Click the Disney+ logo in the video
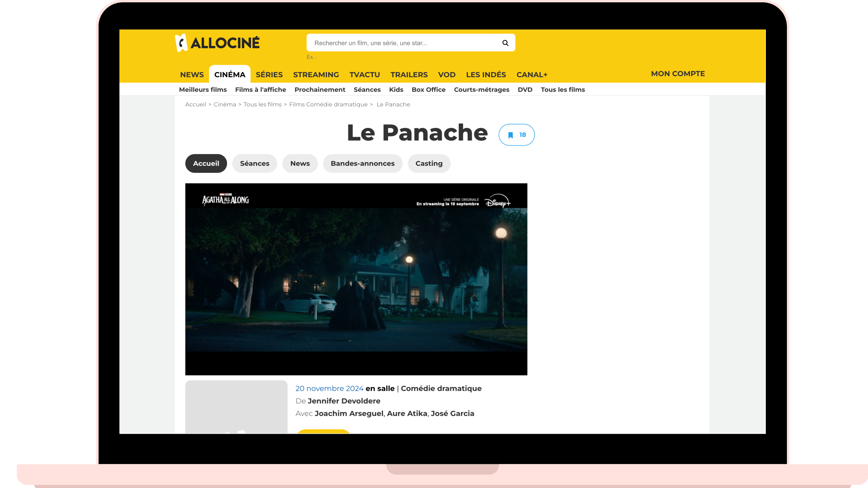The image size is (868, 488). click(x=497, y=201)
